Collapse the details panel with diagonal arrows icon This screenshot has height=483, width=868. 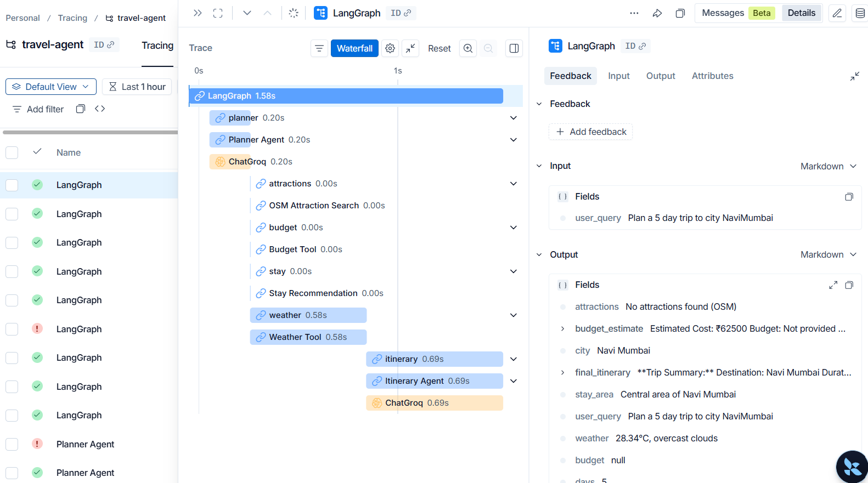pos(855,76)
